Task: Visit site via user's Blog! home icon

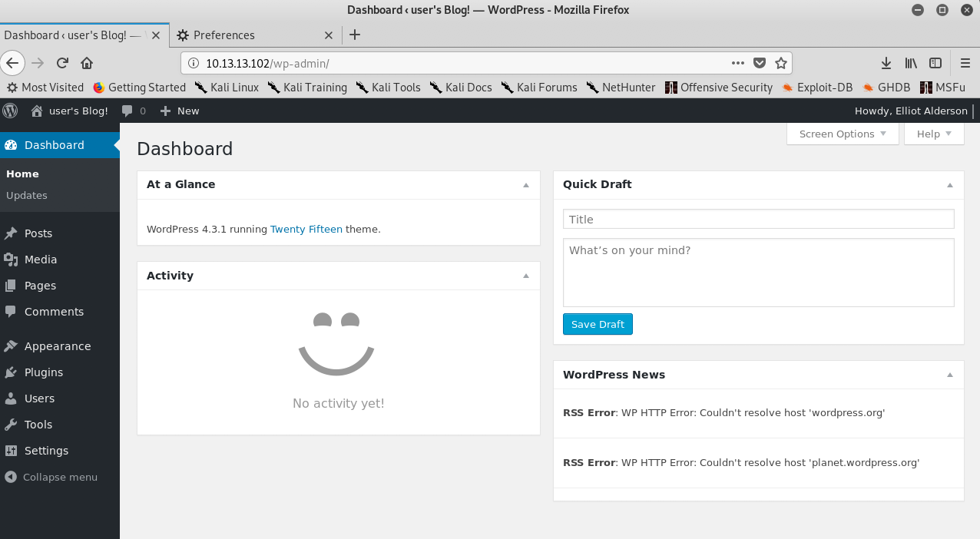Action: pos(69,111)
